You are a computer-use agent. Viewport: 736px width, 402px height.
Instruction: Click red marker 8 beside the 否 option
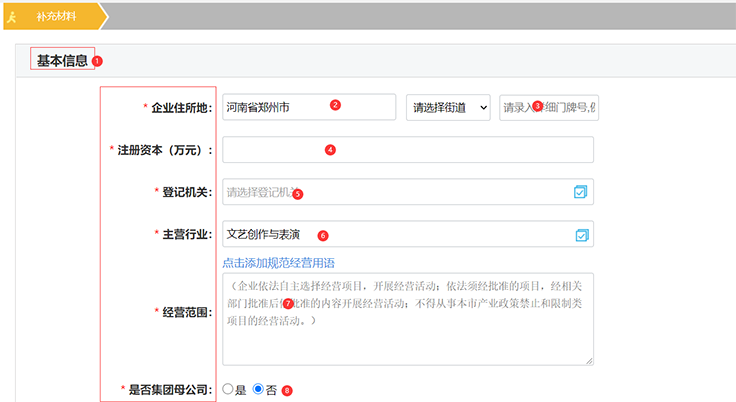(x=288, y=390)
